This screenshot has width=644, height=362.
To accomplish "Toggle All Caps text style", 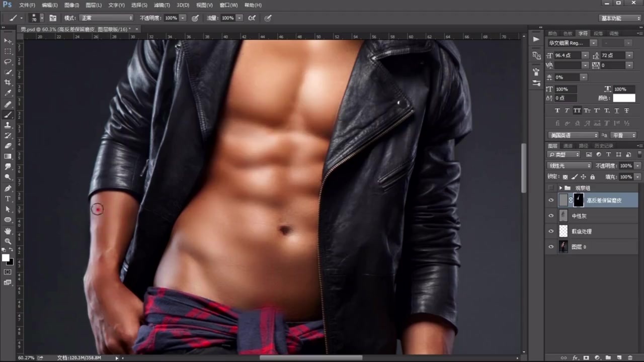I will [577, 111].
